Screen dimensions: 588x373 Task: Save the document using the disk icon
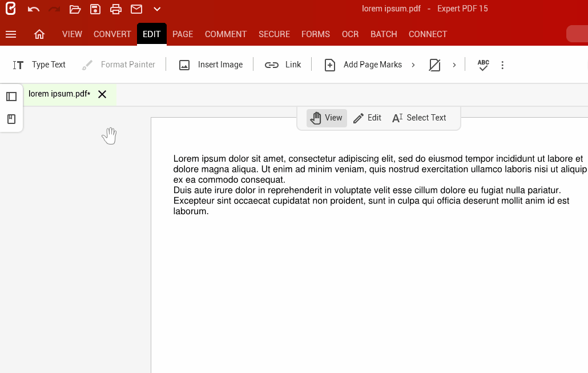[95, 9]
